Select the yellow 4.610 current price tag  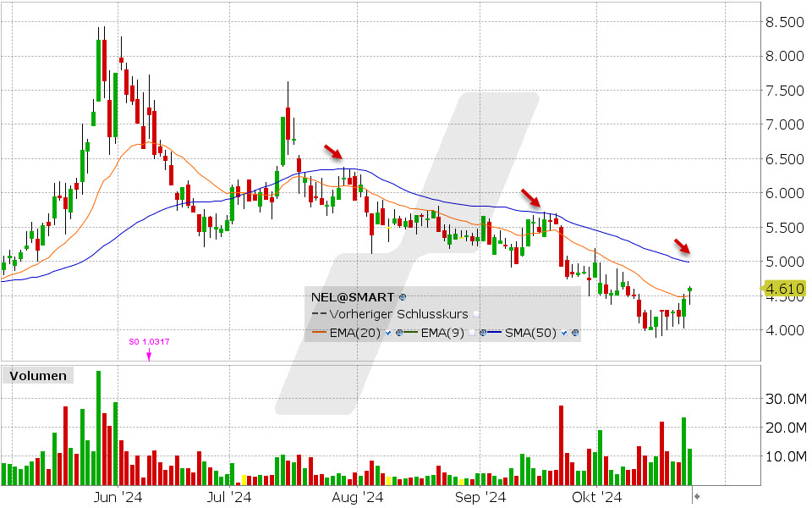pyautogui.click(x=785, y=288)
